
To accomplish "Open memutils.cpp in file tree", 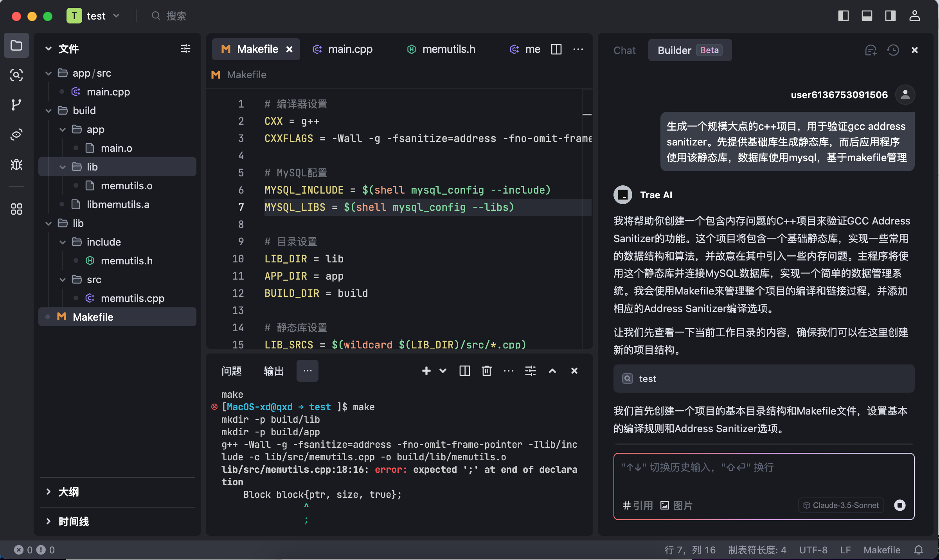I will click(117, 298).
